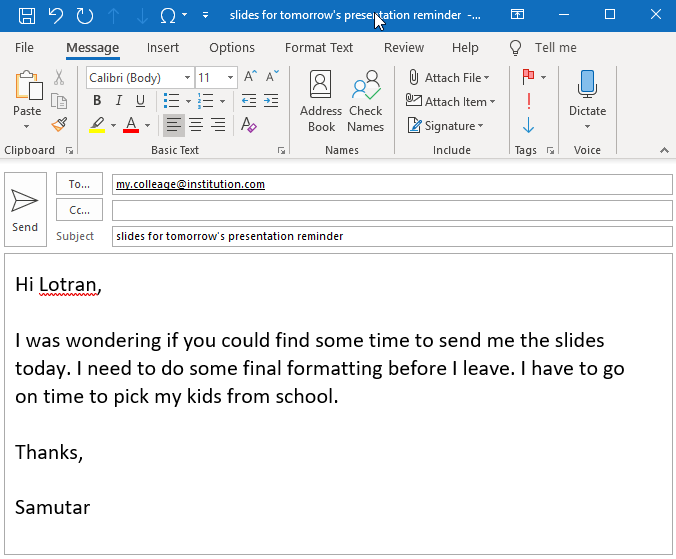
Task: Click the Cc... button
Action: (79, 210)
